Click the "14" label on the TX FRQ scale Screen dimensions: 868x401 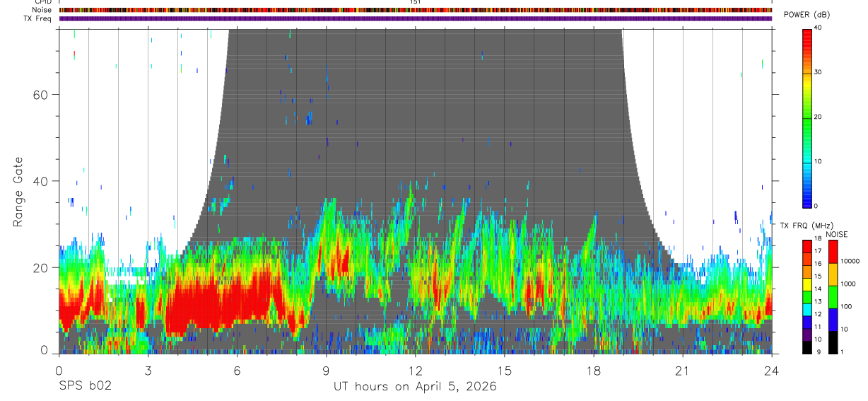tap(818, 289)
